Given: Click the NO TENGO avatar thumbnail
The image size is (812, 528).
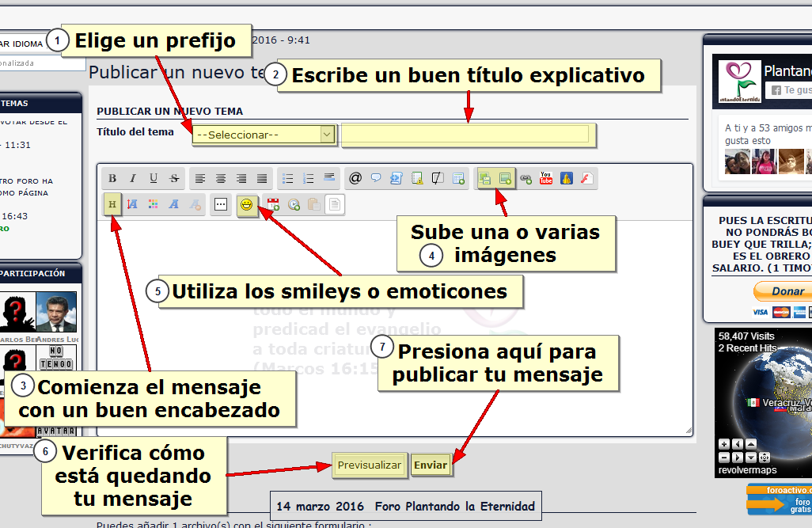Looking at the screenshot, I should click(56, 358).
